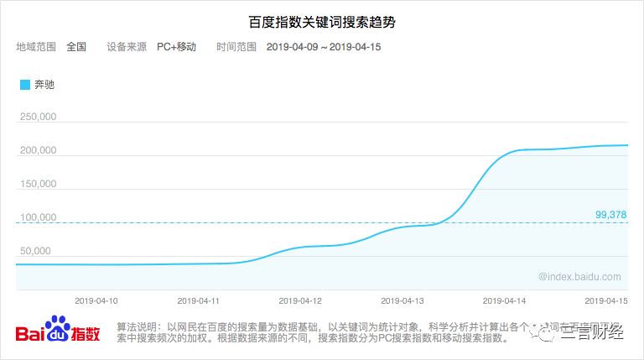This screenshot has height=360, width=644.
Task: Click the average value 99,378 label
Action: (x=611, y=215)
